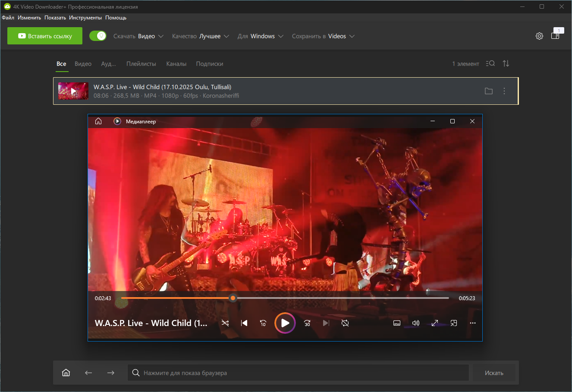Click the Искать button
572x392 pixels.
[x=494, y=373]
